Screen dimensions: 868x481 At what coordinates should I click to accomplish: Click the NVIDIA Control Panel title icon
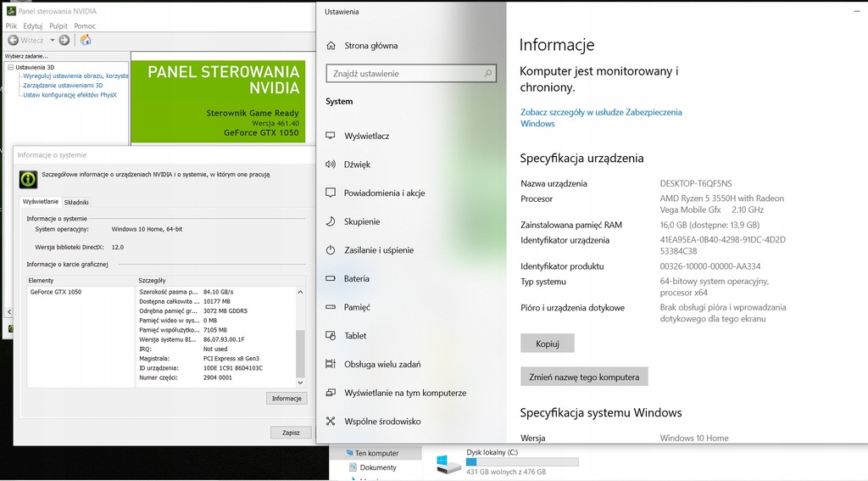[11, 11]
